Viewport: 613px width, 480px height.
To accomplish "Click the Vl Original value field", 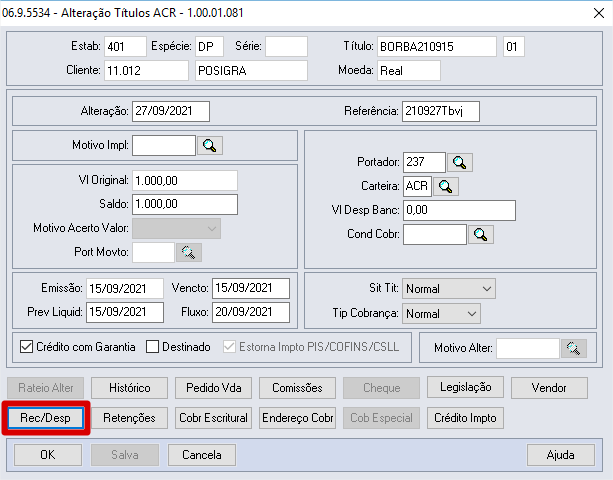I will point(185,181).
